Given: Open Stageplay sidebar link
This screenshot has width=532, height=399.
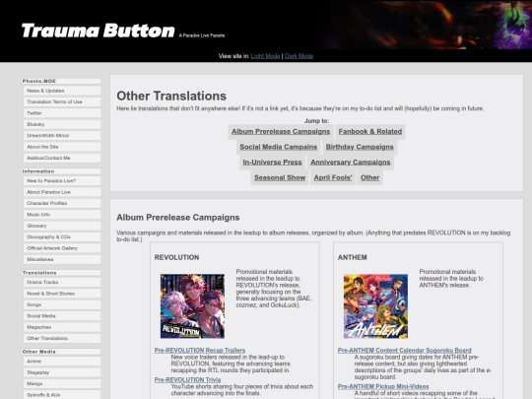Looking at the screenshot, I should pyautogui.click(x=62, y=372).
